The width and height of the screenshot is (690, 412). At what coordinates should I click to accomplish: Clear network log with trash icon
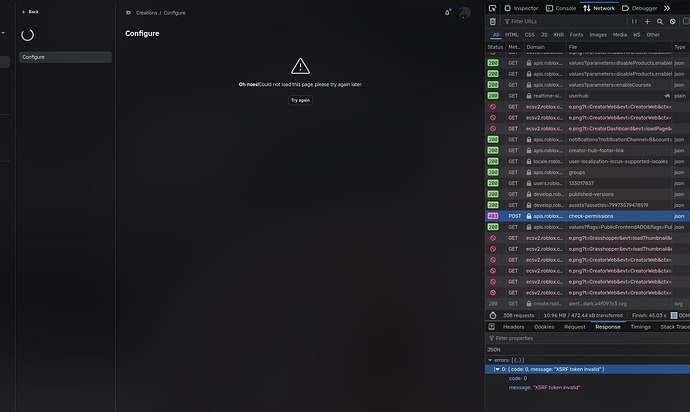[x=495, y=21]
